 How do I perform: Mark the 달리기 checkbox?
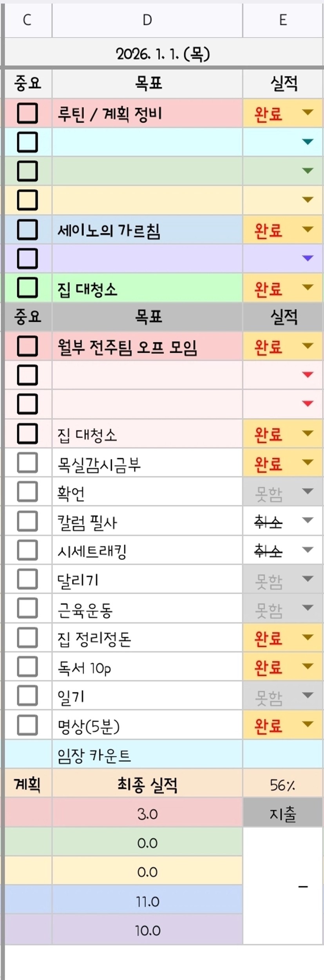coord(27,579)
